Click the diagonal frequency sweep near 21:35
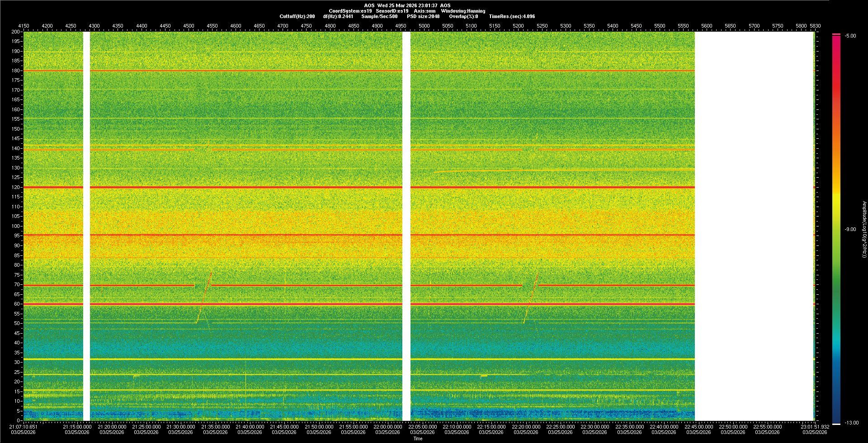 pyautogui.click(x=205, y=296)
